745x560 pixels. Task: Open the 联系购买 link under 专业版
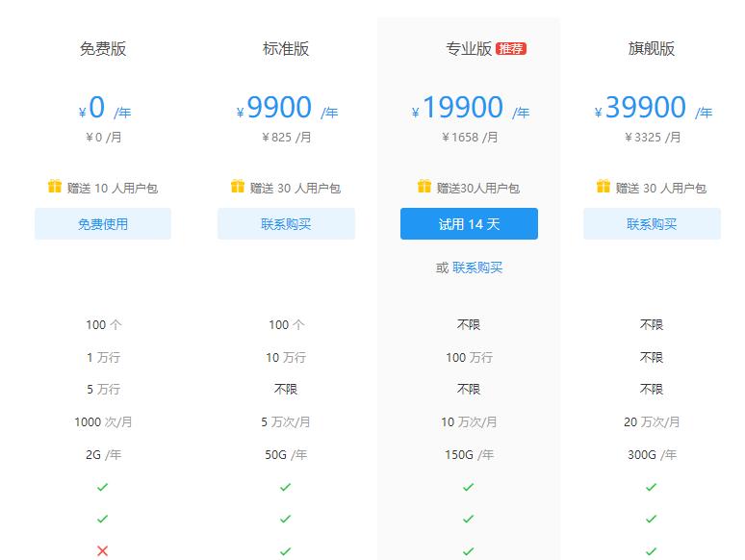477,267
